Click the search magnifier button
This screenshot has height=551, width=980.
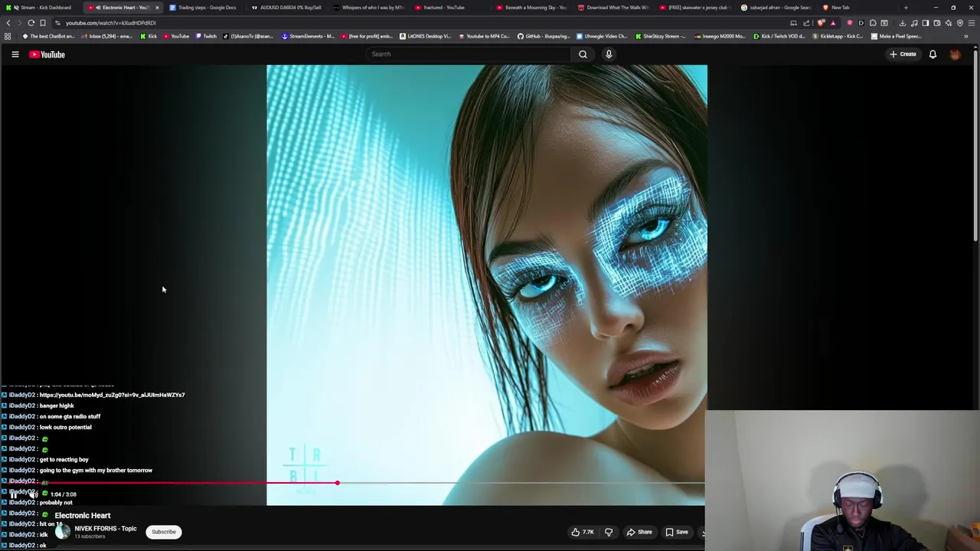(x=583, y=54)
